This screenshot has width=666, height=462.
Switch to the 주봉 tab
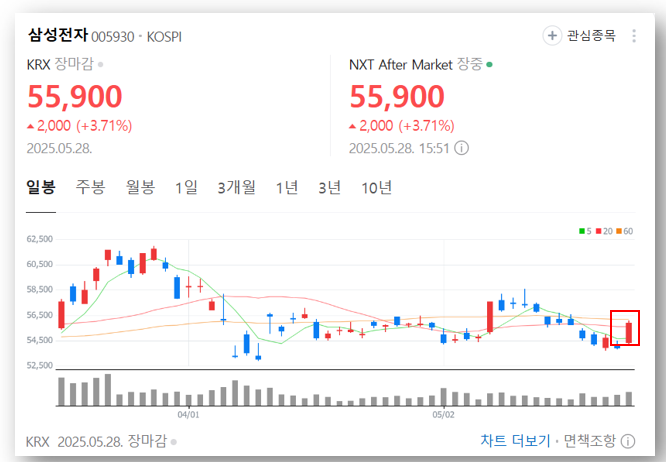pos(90,187)
